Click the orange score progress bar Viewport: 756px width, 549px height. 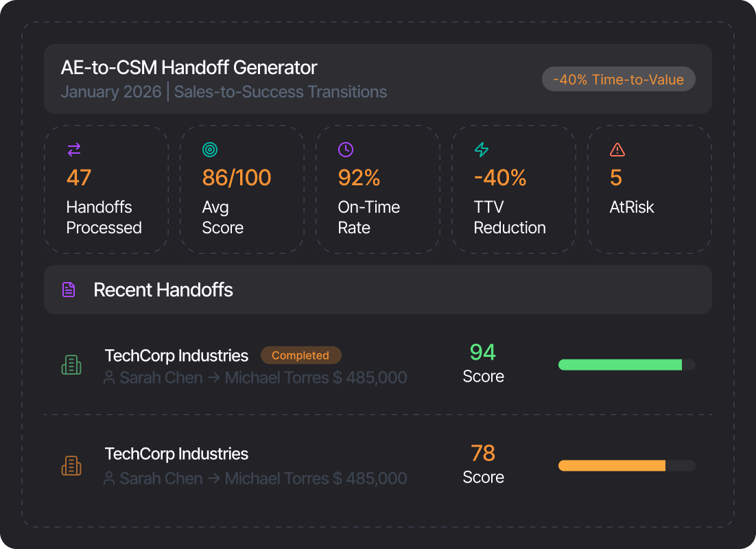[x=627, y=465]
